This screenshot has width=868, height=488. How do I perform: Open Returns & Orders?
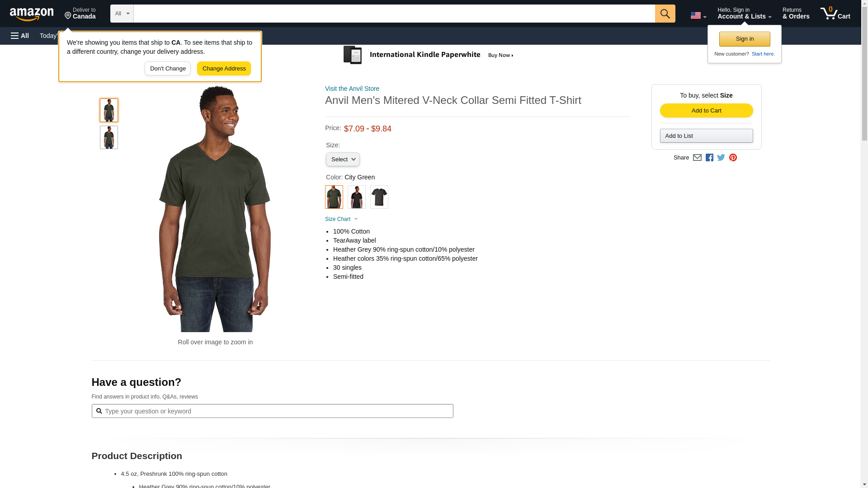point(796,14)
